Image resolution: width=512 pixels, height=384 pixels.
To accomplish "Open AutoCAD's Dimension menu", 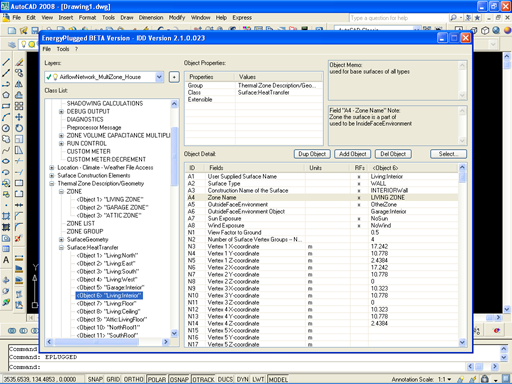I will (151, 17).
